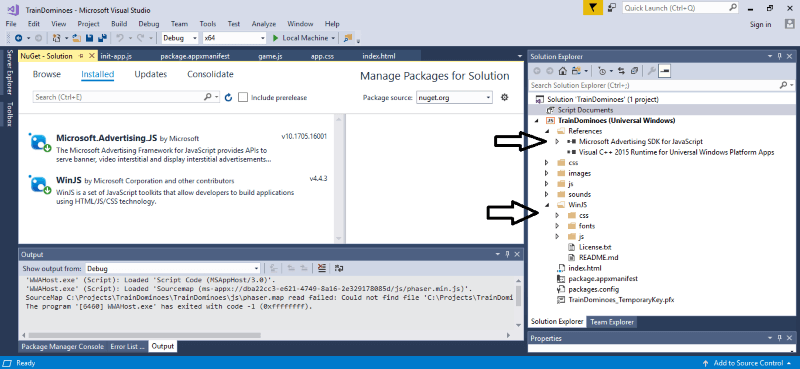Click the New Project toolbar icon
Image resolution: width=800 pixels, height=369 pixels.
[x=56, y=38]
